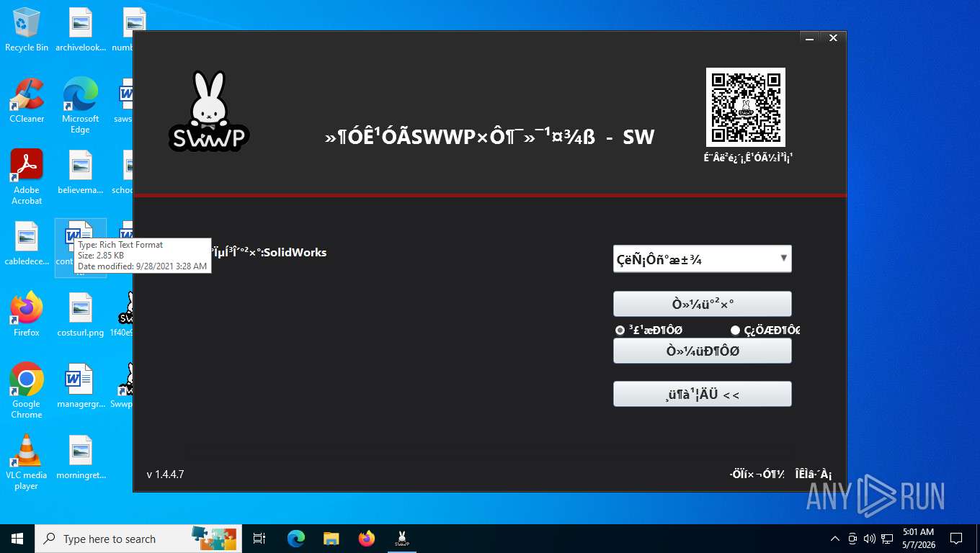Open Task View from taskbar
This screenshot has height=553, width=980.
tap(259, 539)
